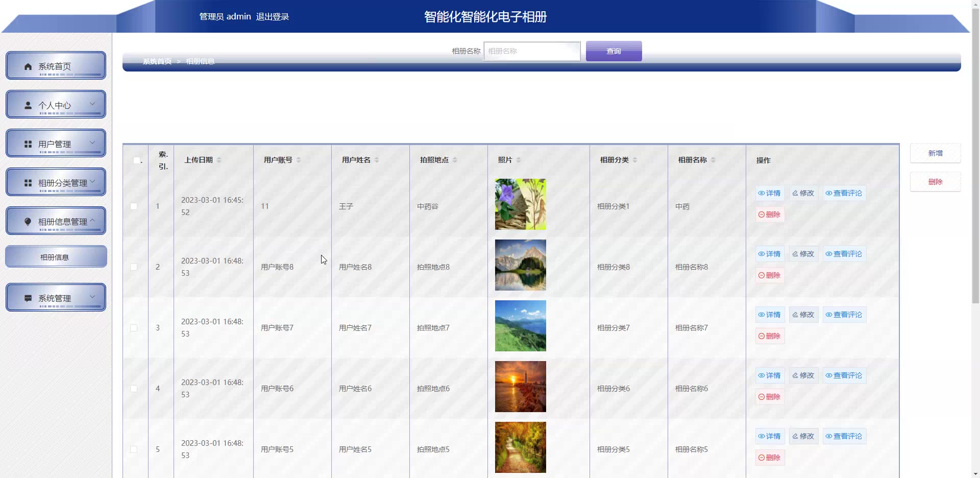Click the person icon beside 个人中心
The image size is (980, 478).
[x=28, y=105]
